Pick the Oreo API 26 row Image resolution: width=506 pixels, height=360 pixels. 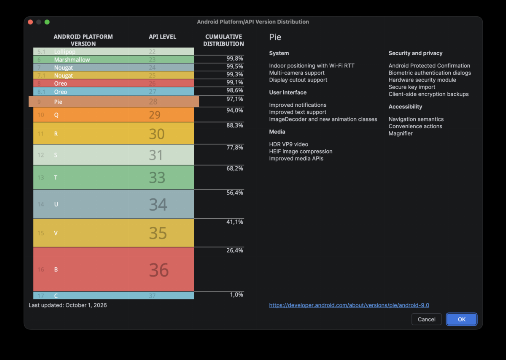pos(113,83)
